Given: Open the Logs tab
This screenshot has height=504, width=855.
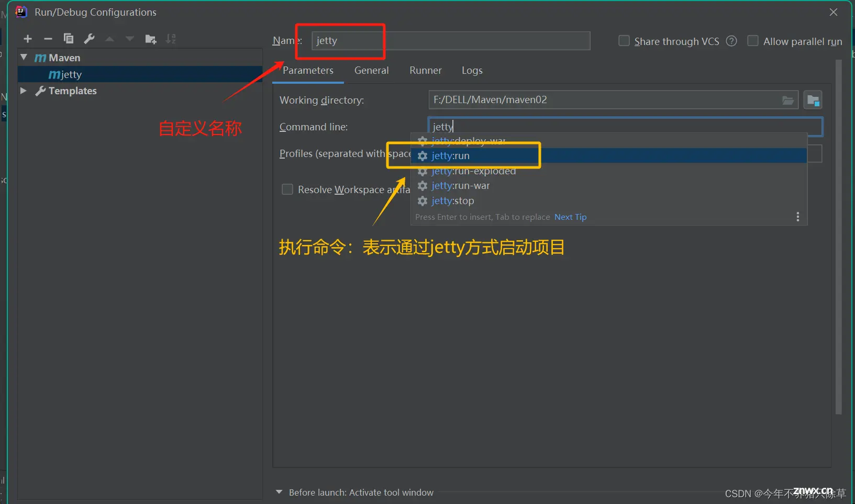Looking at the screenshot, I should click(472, 71).
